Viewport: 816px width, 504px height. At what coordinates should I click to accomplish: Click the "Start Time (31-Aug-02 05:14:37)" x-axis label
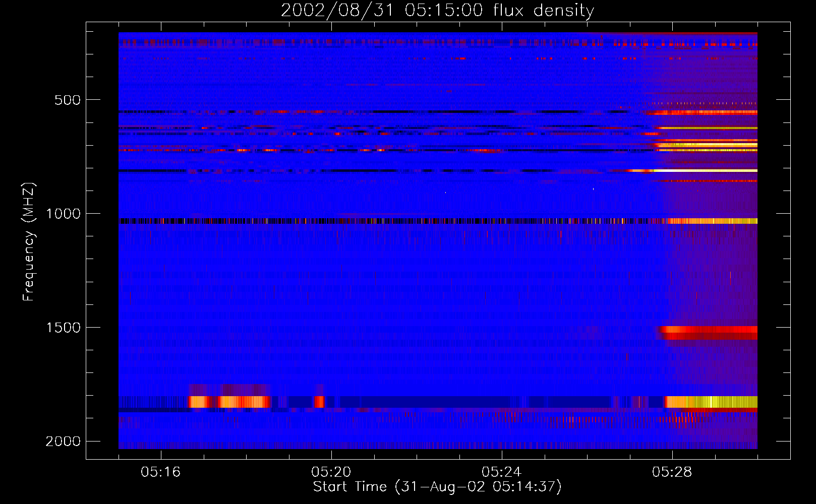[x=437, y=487]
